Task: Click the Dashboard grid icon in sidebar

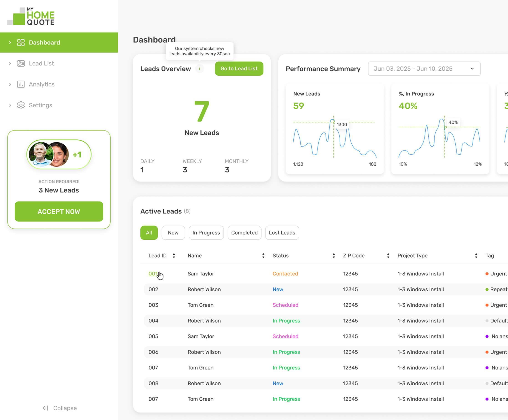Action: [x=21, y=43]
